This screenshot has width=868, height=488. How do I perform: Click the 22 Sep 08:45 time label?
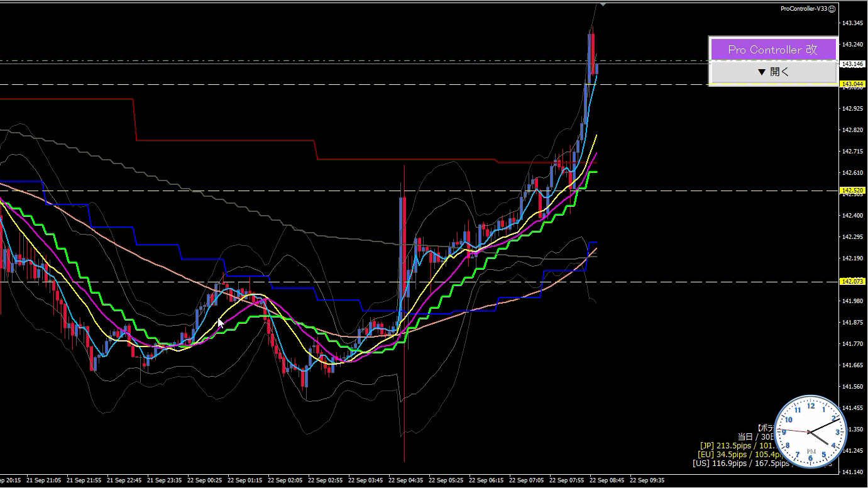[607, 480]
